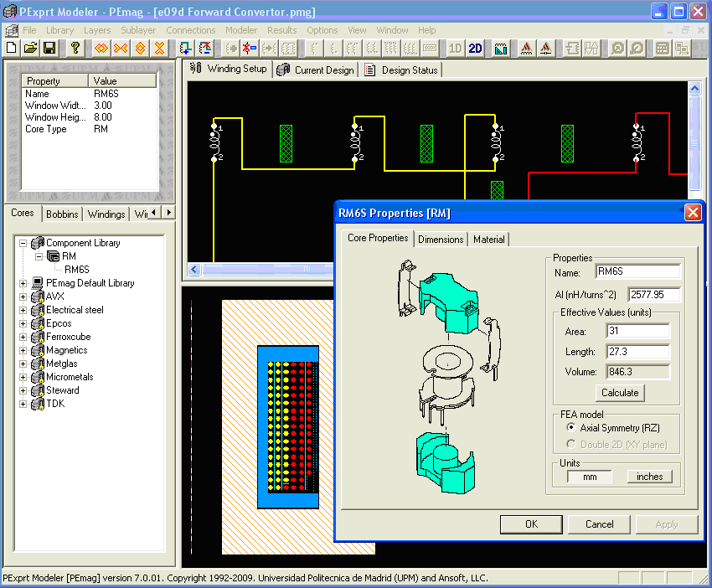
Task: Expand the Epcos library node
Action: tap(23, 324)
